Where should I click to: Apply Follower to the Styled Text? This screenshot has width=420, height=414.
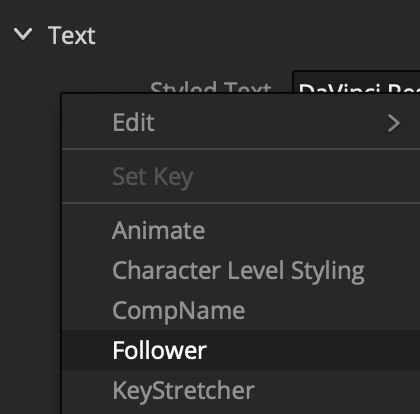click(x=241, y=350)
